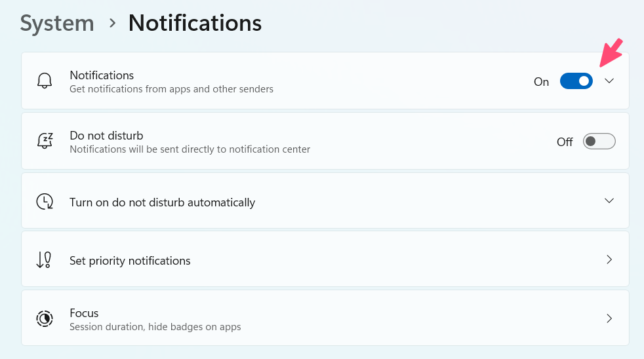Open Focus settings via its right arrow
644x359 pixels.
(x=609, y=319)
